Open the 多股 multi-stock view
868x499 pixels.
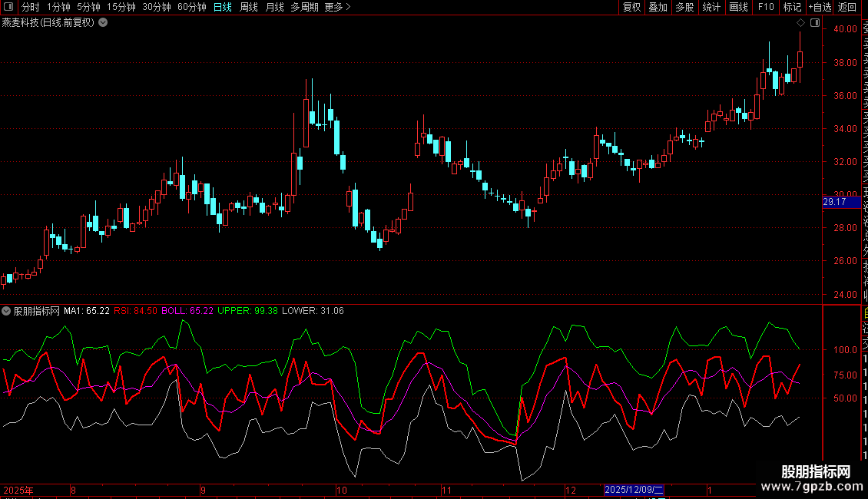(684, 7)
